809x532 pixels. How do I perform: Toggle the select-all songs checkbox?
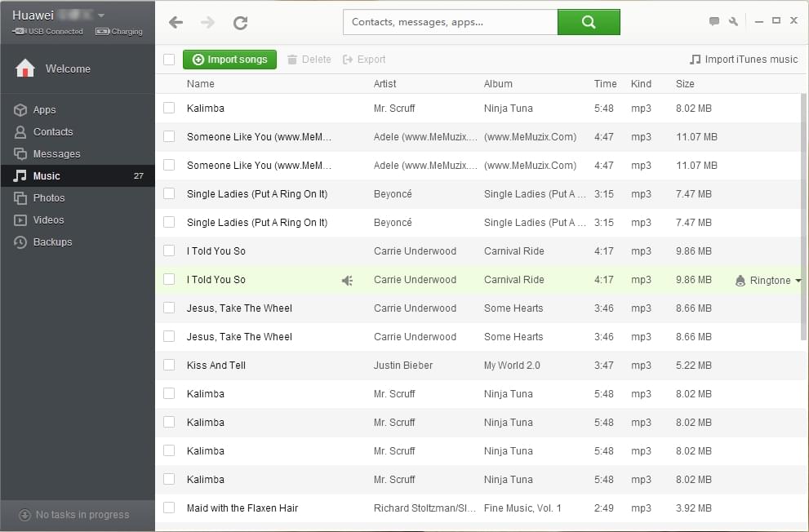pos(169,60)
